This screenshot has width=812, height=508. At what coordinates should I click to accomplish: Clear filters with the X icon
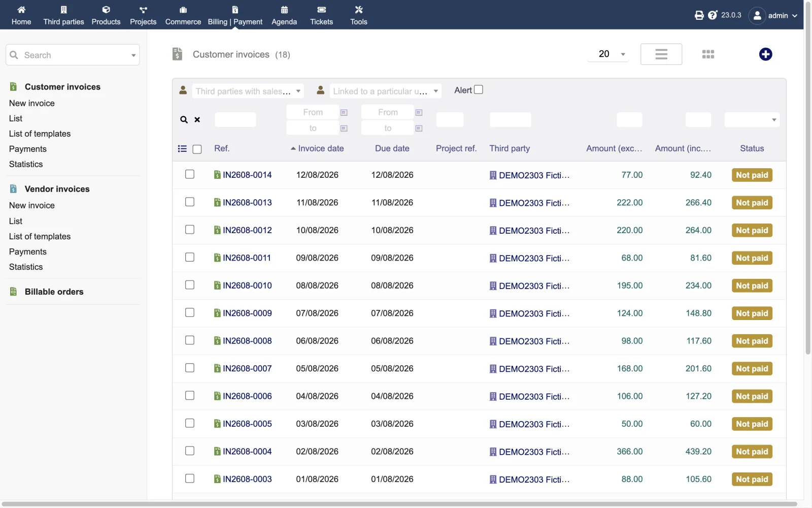(x=197, y=120)
